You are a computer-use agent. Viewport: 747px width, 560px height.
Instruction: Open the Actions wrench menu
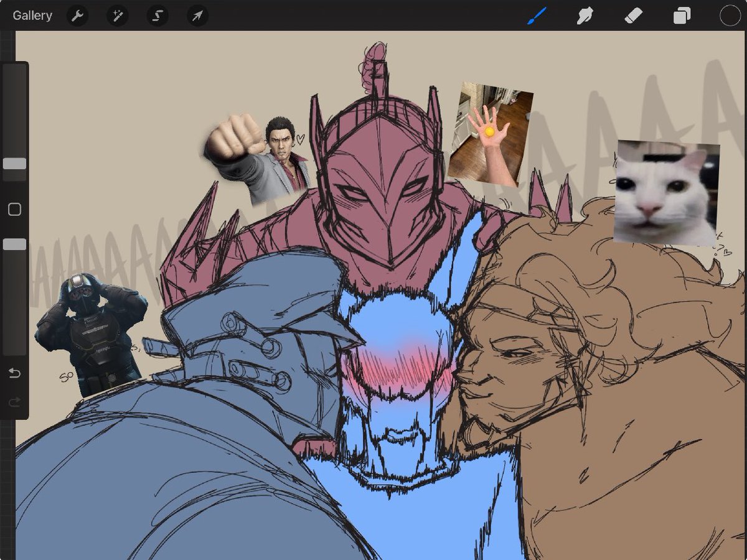point(77,16)
